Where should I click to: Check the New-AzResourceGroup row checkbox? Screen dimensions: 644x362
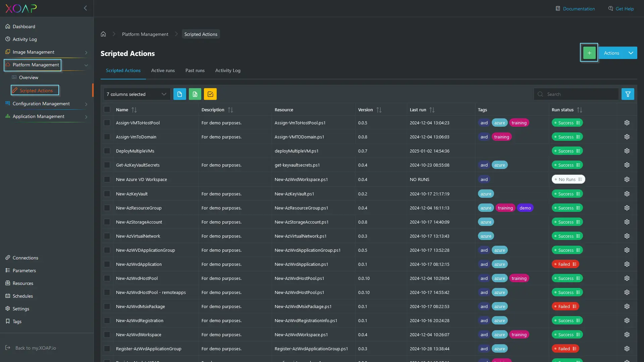click(107, 208)
